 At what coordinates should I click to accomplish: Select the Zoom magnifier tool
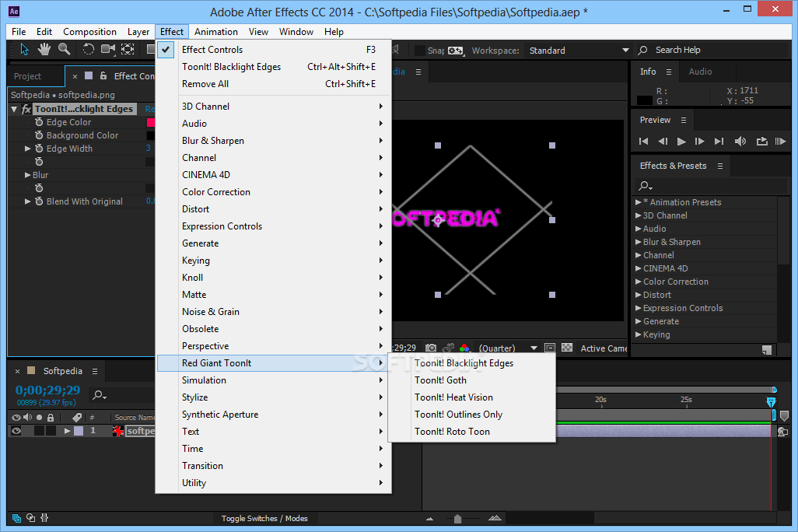point(64,49)
